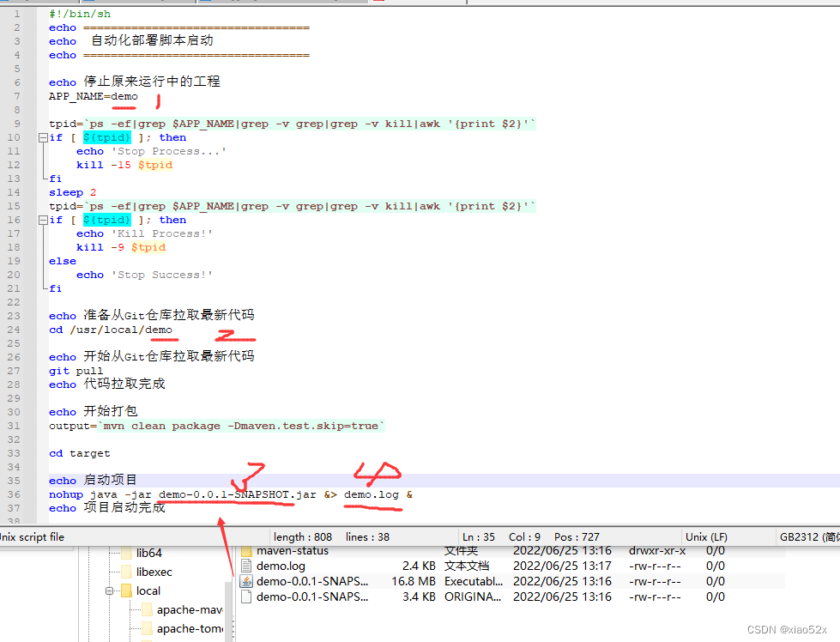Collapse the local folder tree node
The image size is (840, 642).
[109, 591]
